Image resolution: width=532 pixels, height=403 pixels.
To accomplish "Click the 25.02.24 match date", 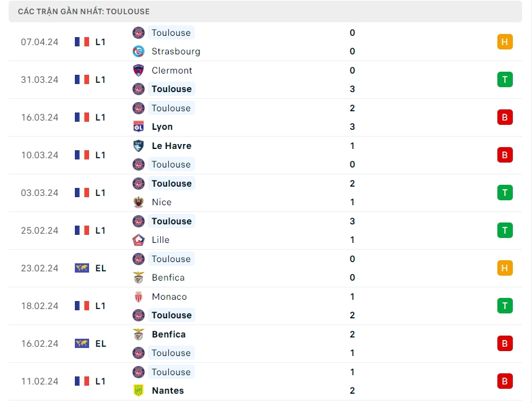I will click(x=40, y=231).
